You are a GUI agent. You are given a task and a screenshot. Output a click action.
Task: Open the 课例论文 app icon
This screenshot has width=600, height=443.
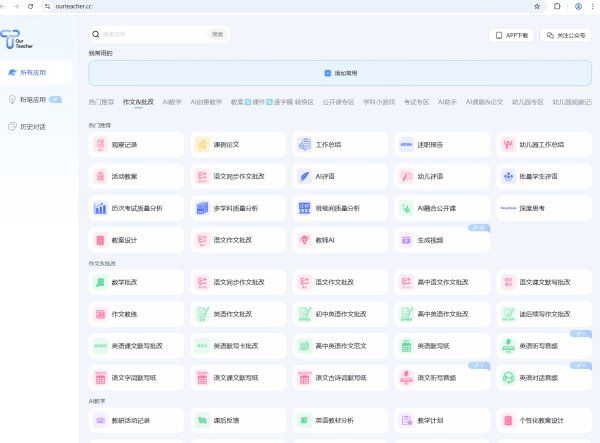(202, 145)
